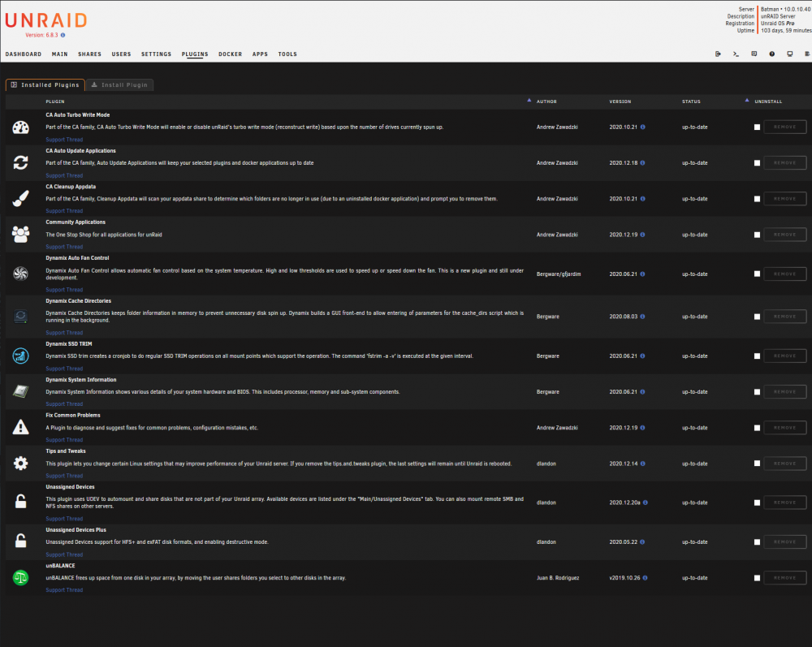Sort by the Author column header
Screen dimensions: 812x647
pos(546,101)
